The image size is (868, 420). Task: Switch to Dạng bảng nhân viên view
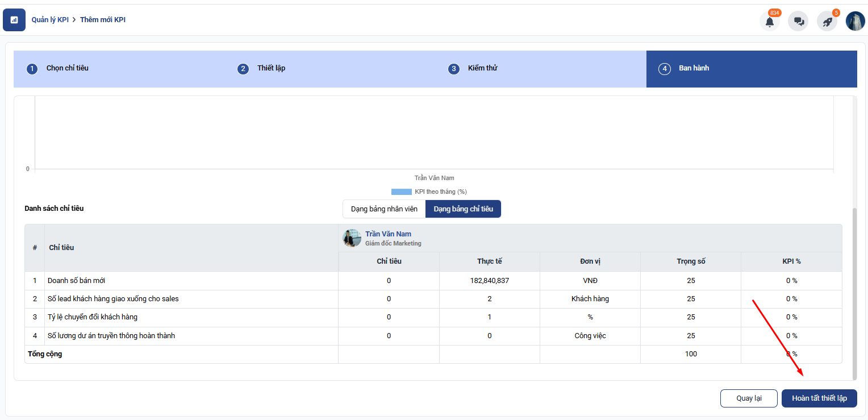coord(384,209)
